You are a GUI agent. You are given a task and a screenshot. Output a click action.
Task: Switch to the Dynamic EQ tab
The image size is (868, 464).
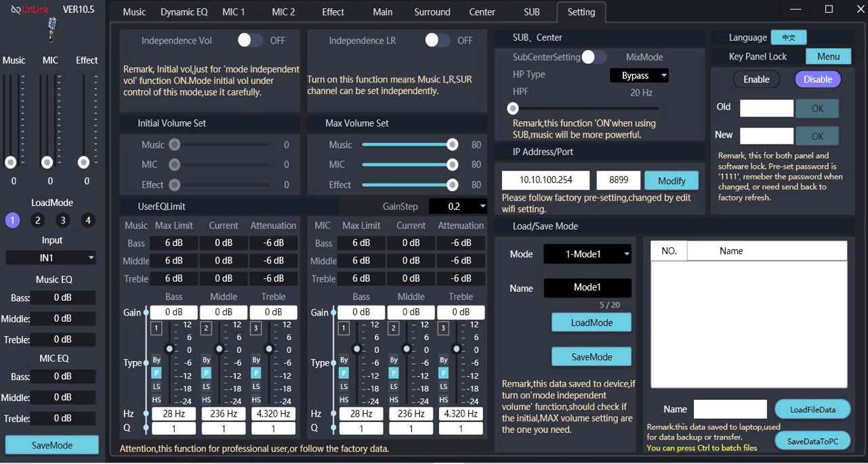point(184,12)
